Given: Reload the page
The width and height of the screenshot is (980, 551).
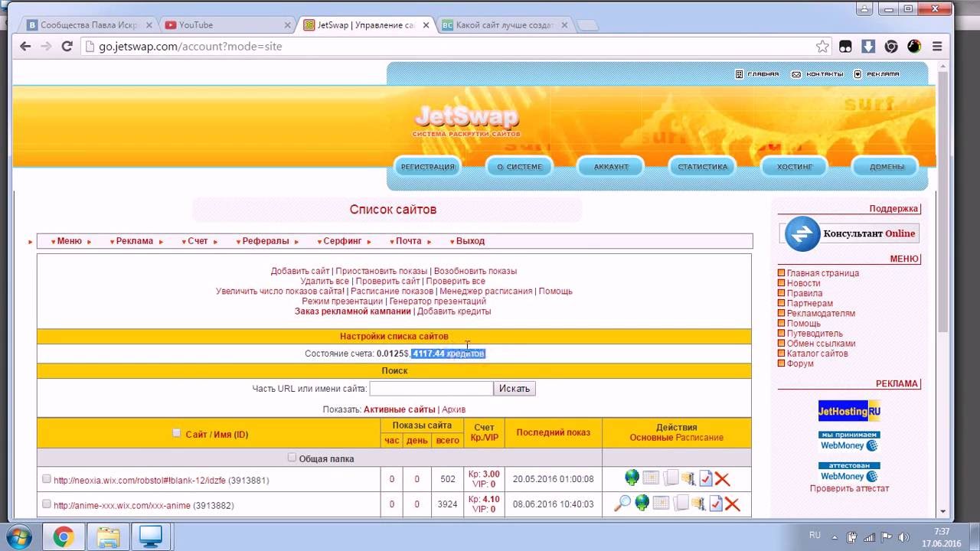Looking at the screenshot, I should click(x=67, y=47).
